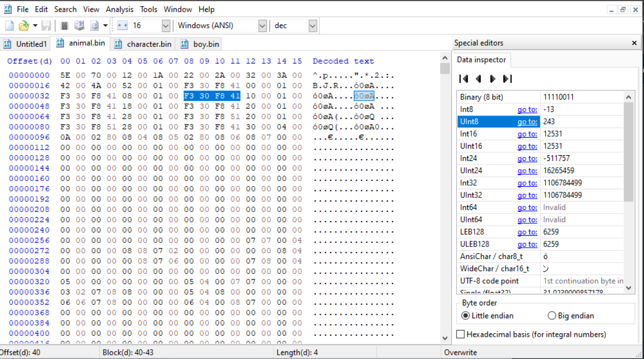This screenshot has height=359, width=644.
Task: Click the Open file folder icon
Action: pyautogui.click(x=24, y=25)
